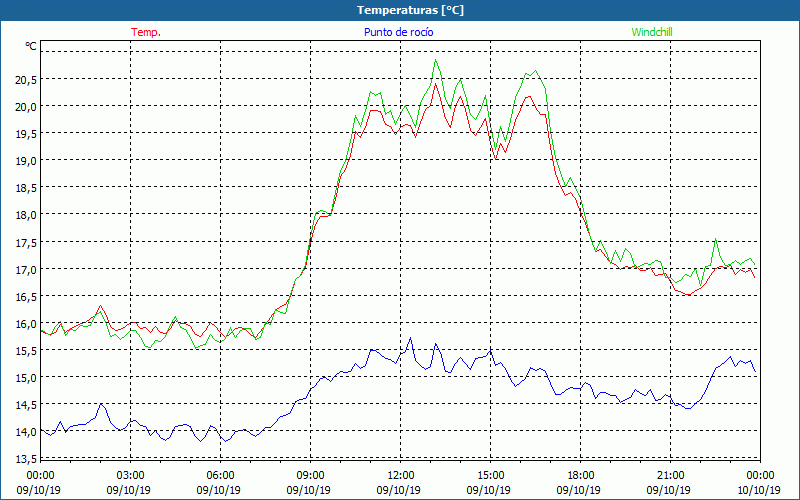Click the 21:00 time axis label
This screenshot has width=800, height=500.
pyautogui.click(x=670, y=475)
